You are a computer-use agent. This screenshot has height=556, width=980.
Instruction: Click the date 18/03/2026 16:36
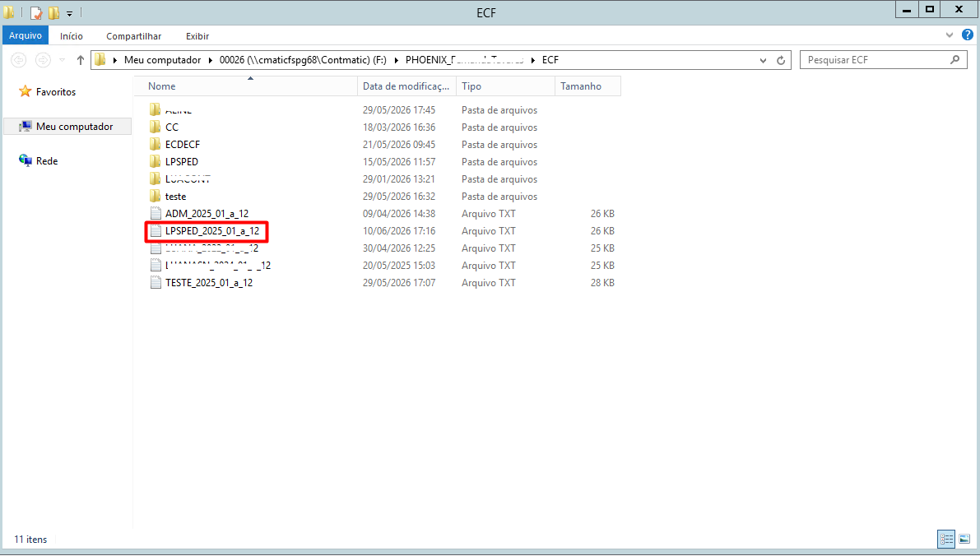coord(399,127)
